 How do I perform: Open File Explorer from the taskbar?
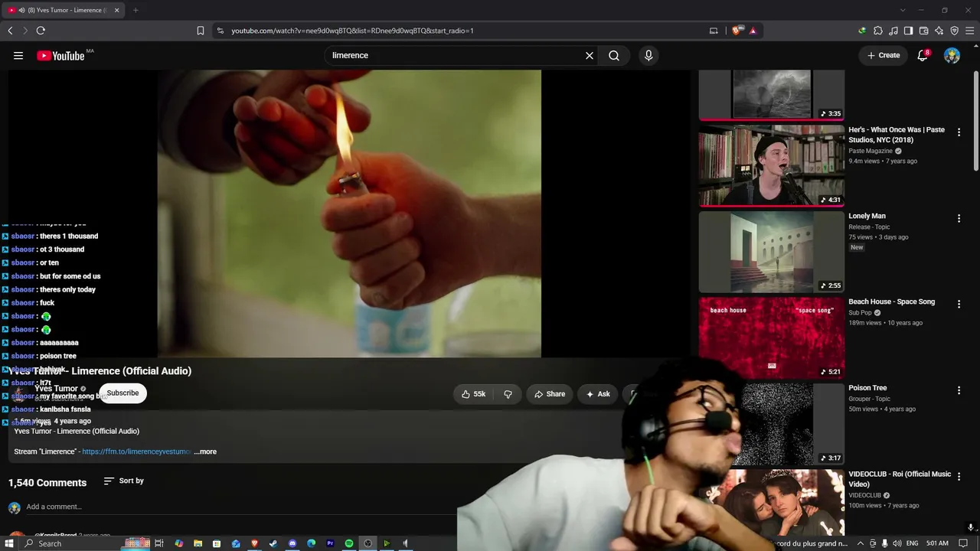pyautogui.click(x=198, y=543)
